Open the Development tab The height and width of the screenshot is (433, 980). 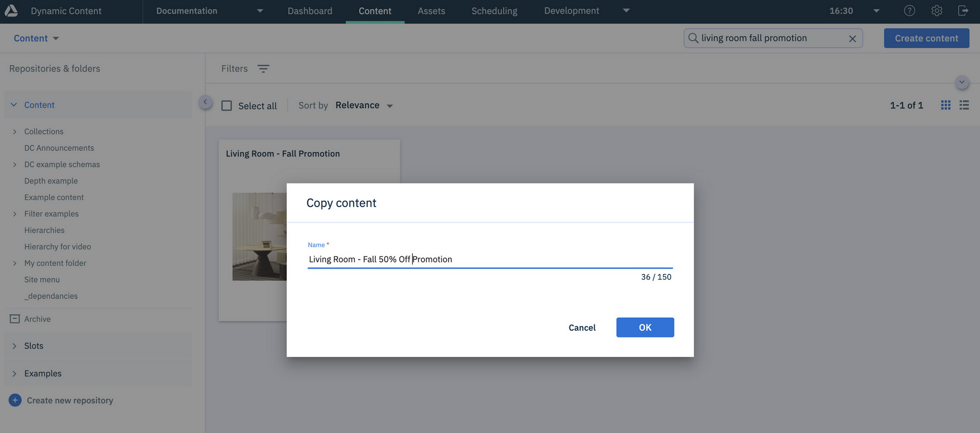coord(571,11)
